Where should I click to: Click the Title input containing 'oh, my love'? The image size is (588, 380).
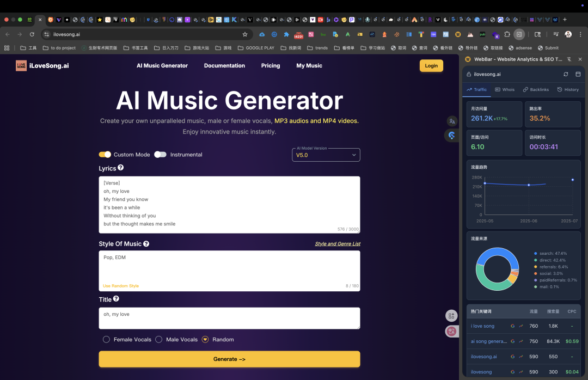[x=230, y=318]
